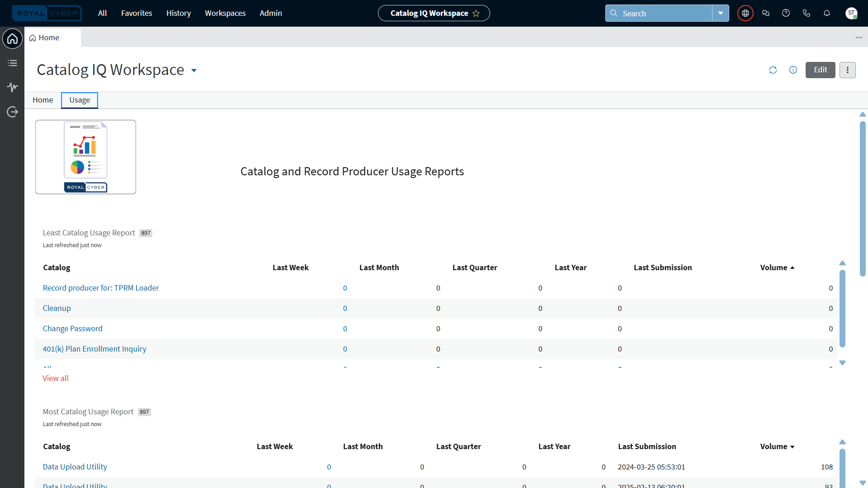The width and height of the screenshot is (868, 488).
Task: Click the Edit button
Action: (x=820, y=70)
